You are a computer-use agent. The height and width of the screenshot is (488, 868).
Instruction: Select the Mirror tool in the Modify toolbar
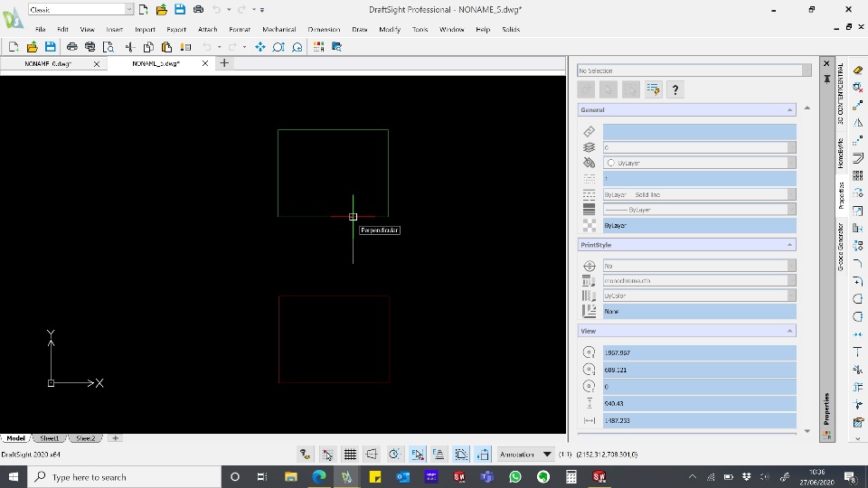point(858,122)
